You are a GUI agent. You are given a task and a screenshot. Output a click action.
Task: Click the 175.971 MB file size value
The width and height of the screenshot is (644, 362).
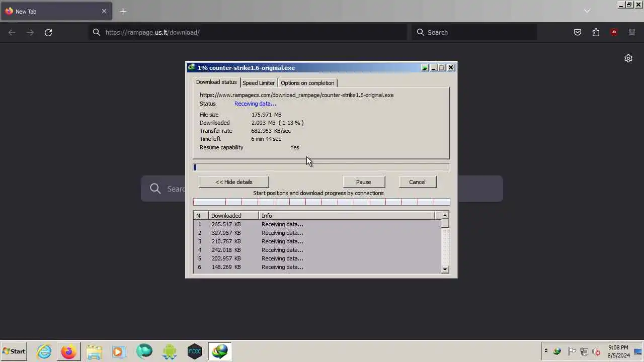tap(267, 115)
